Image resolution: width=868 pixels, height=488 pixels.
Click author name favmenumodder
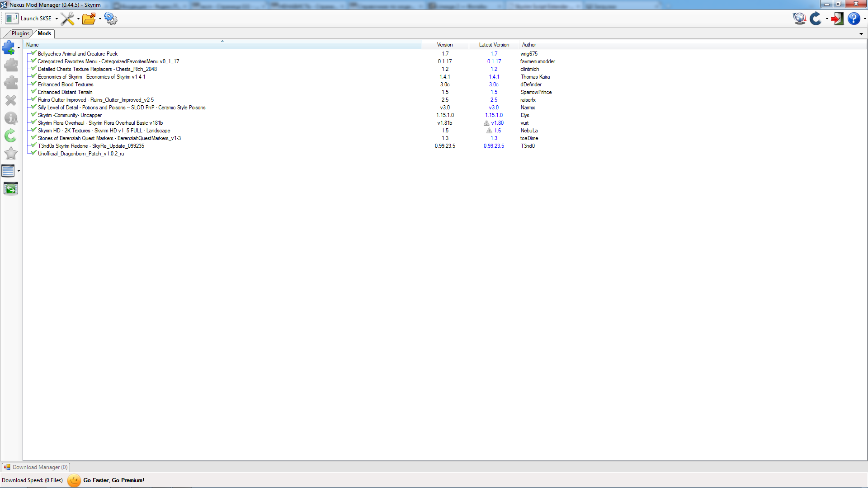(x=538, y=61)
